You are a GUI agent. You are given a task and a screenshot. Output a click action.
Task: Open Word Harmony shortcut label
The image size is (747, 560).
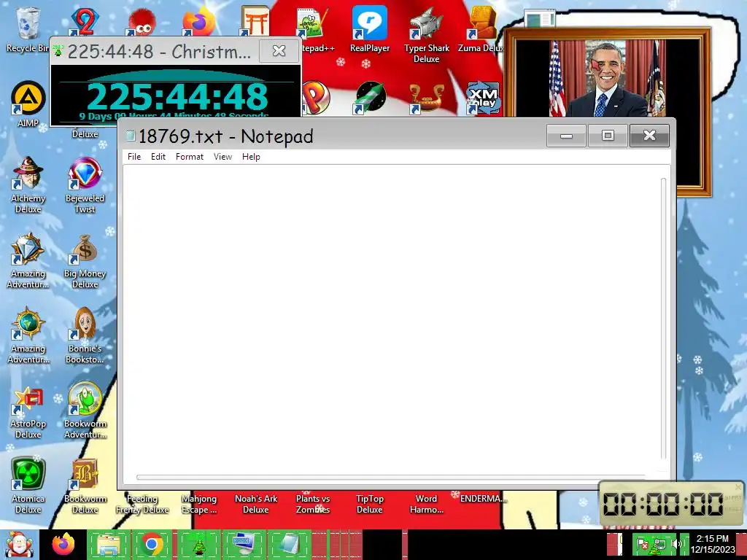[426, 504]
